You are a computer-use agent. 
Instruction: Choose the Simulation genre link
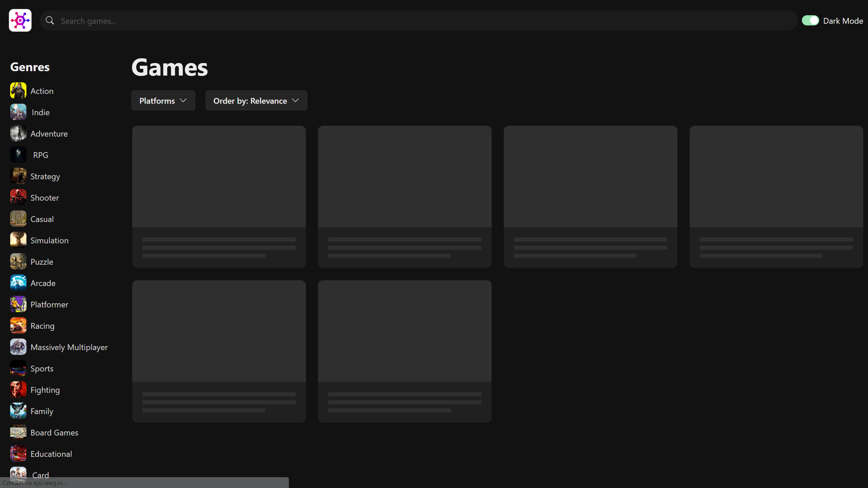coord(50,240)
